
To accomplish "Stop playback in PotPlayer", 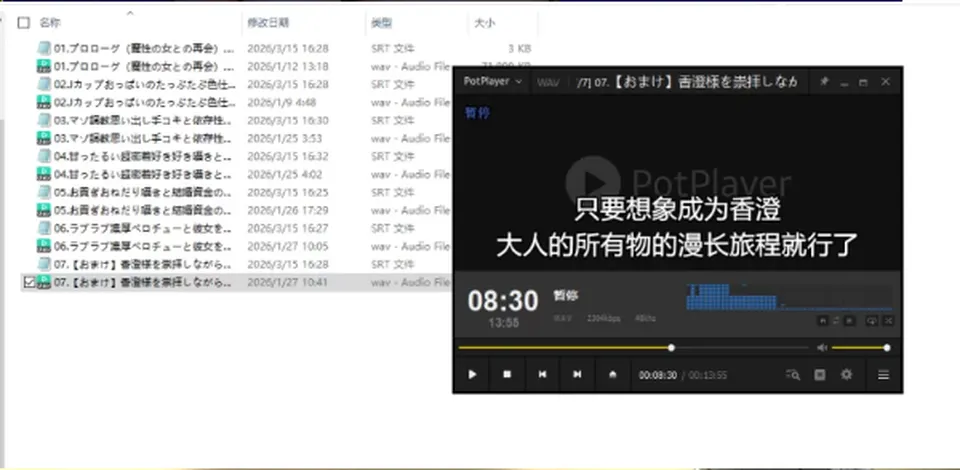I will tap(507, 375).
